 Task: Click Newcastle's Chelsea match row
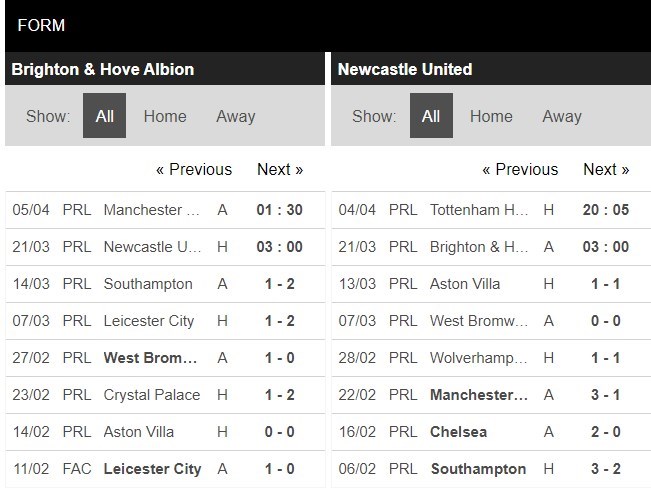coord(459,432)
